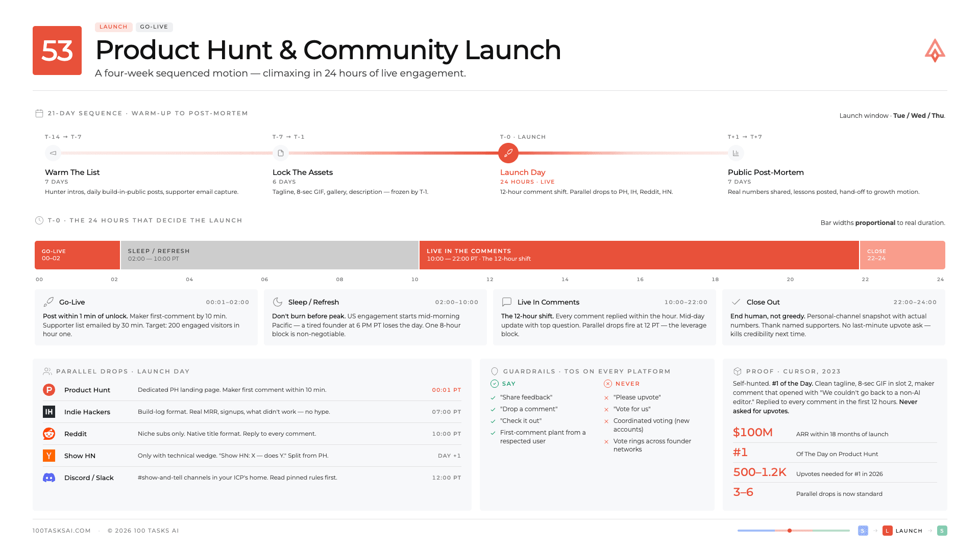Viewport: 980px width, 551px height.
Task: Click the Reddit logo icon
Action: pyautogui.click(x=49, y=434)
